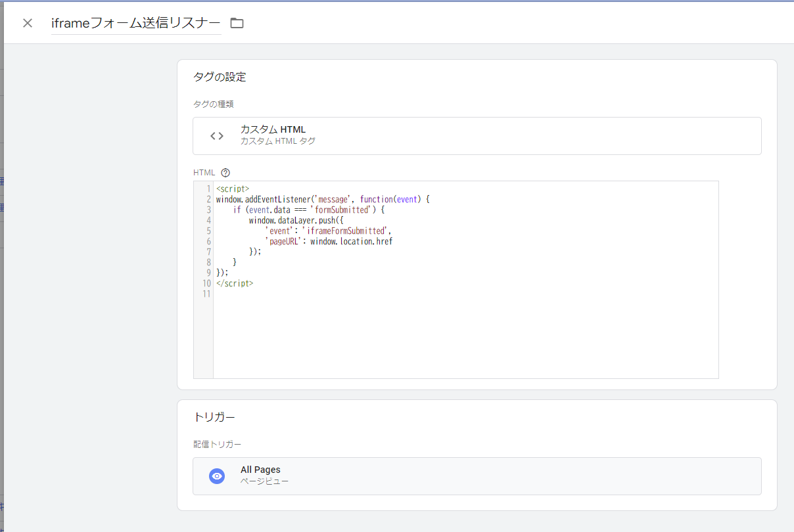Select the タグの設定 section header
The image size is (794, 532).
[x=218, y=76]
